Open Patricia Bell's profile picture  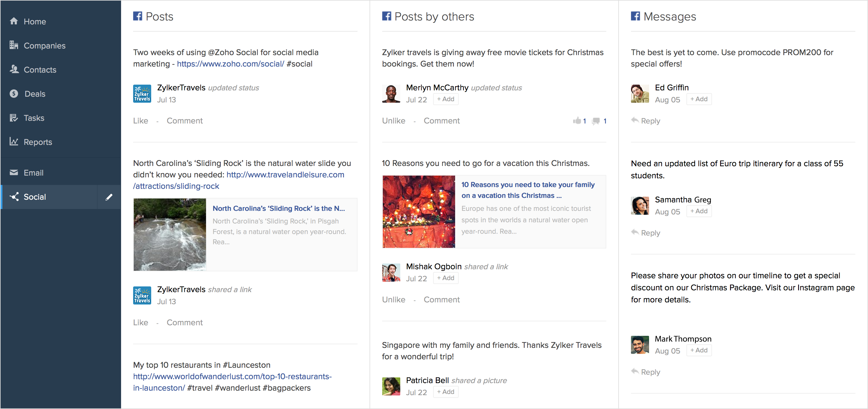point(391,386)
